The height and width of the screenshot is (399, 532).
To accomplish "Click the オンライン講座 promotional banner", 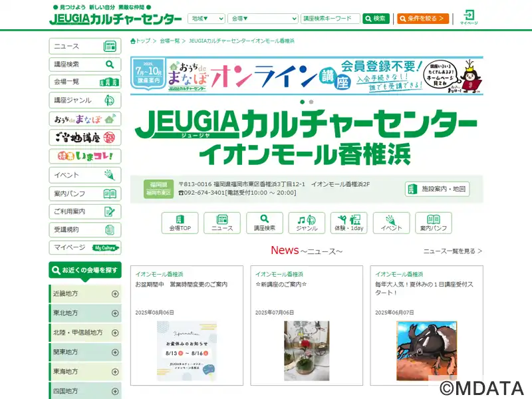I will click(307, 76).
